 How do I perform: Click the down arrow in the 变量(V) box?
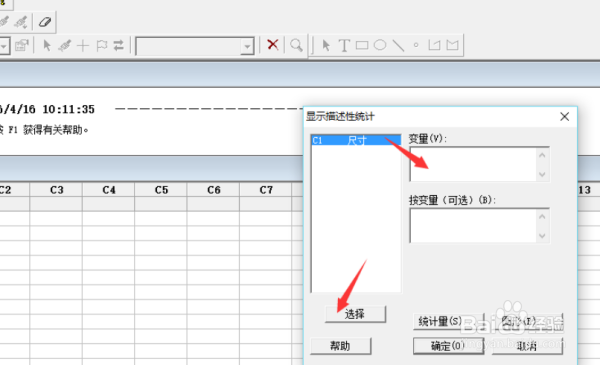point(542,174)
